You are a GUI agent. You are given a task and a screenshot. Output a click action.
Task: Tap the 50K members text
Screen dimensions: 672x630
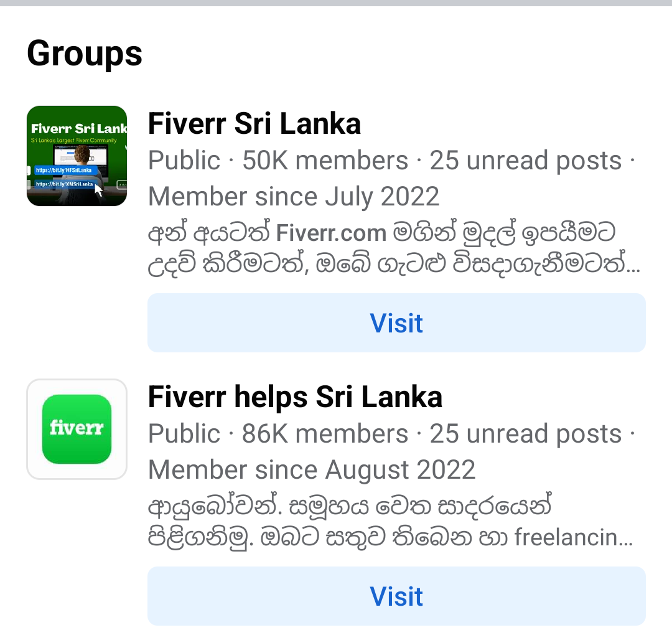[x=325, y=161]
